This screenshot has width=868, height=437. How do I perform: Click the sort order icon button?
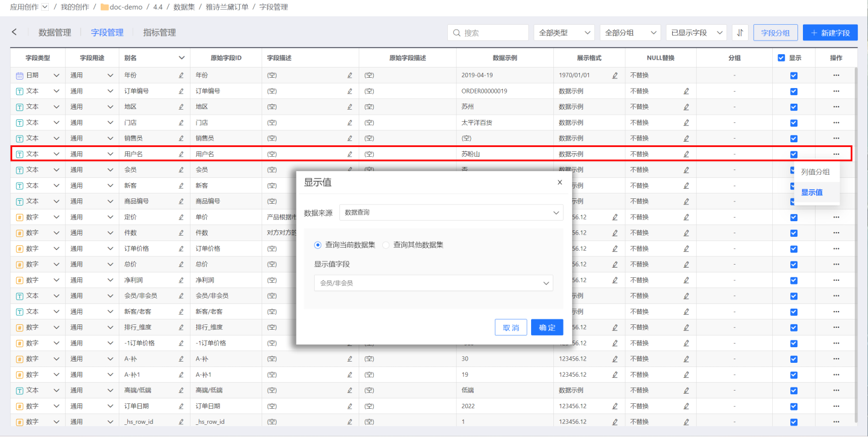[x=740, y=33]
